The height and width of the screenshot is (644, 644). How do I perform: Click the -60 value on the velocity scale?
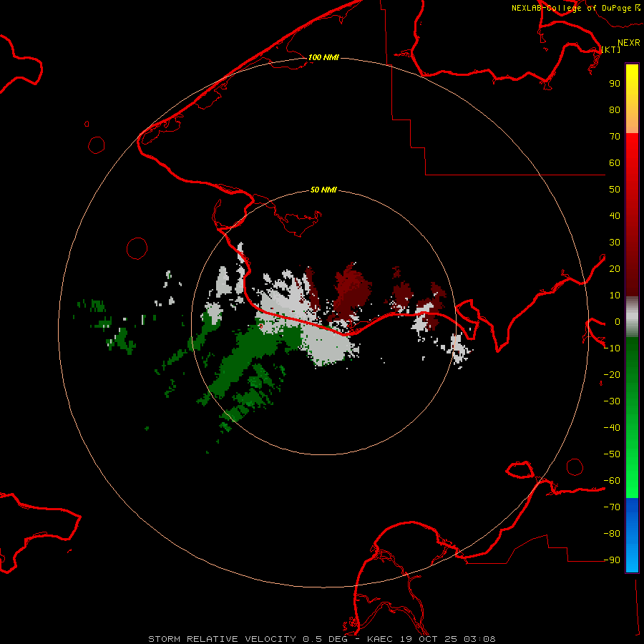coord(612,481)
